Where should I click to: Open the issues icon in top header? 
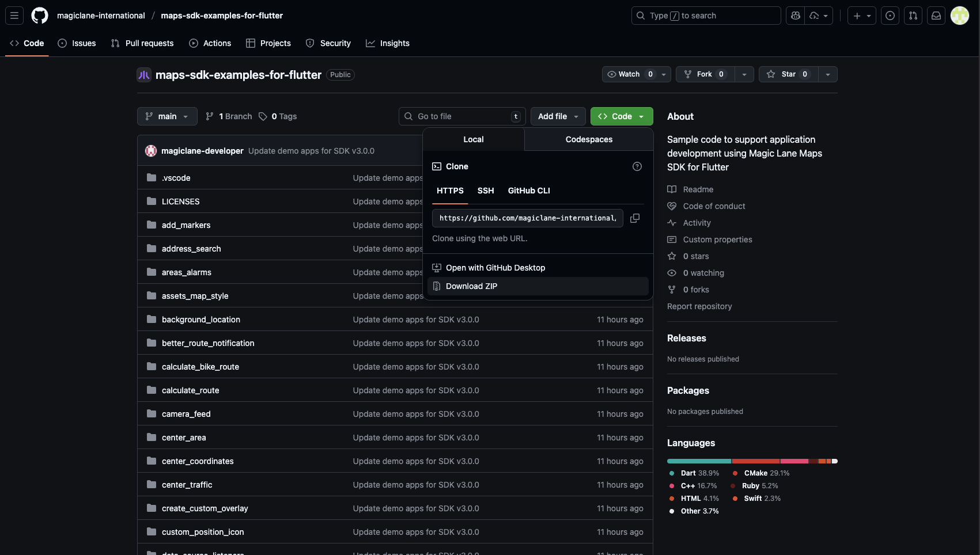pos(890,16)
